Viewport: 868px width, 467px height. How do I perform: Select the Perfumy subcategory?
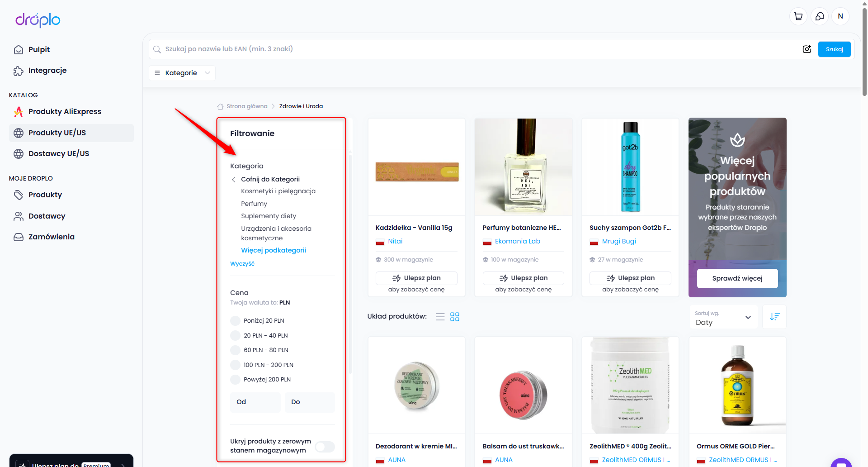[254, 204]
